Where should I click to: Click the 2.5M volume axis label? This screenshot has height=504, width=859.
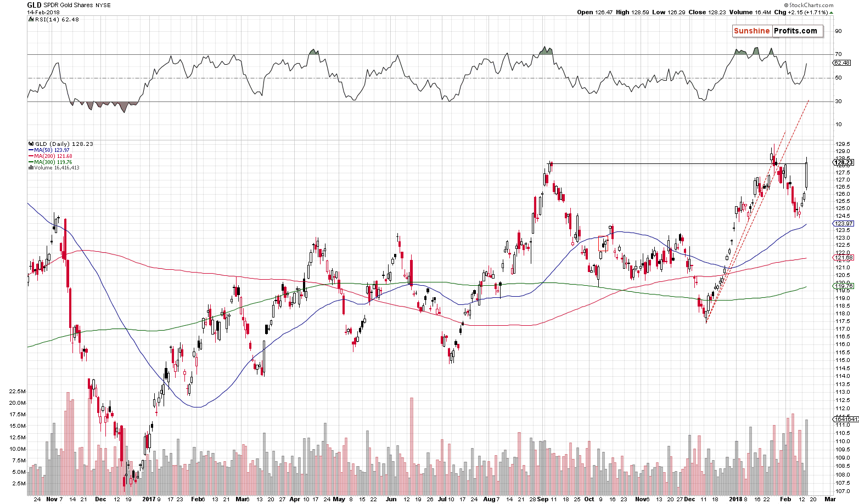click(x=19, y=484)
